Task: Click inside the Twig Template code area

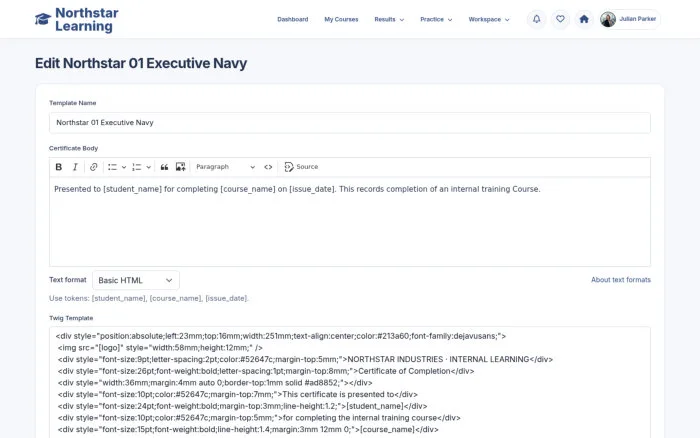Action: (350, 382)
